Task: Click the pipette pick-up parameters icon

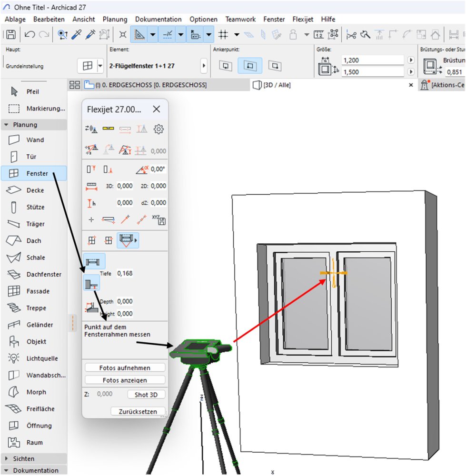Action: point(76,34)
